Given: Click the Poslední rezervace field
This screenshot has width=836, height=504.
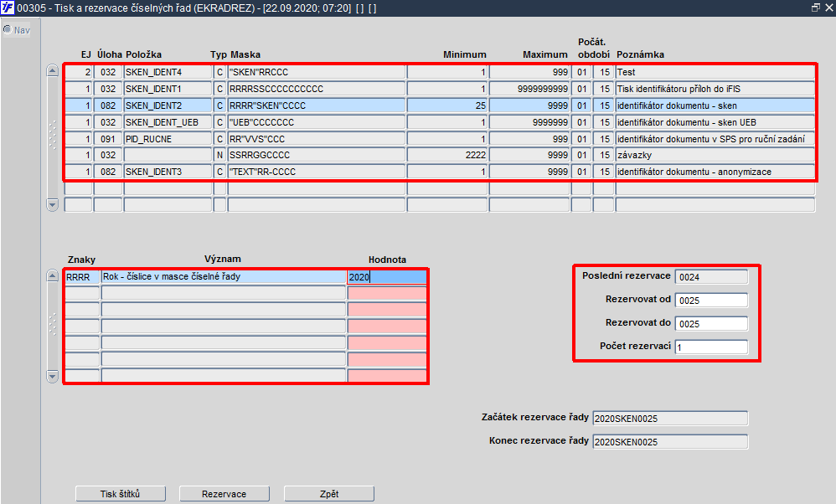Looking at the screenshot, I should pyautogui.click(x=711, y=277).
